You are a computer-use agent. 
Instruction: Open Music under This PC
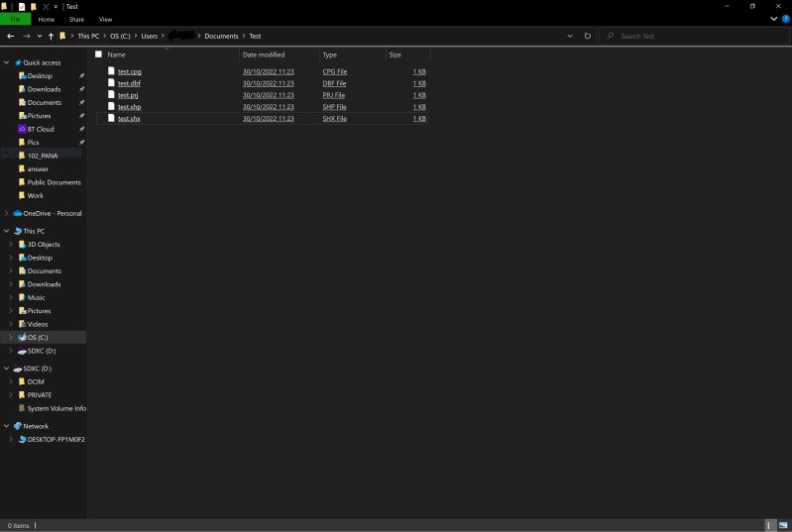pyautogui.click(x=36, y=297)
